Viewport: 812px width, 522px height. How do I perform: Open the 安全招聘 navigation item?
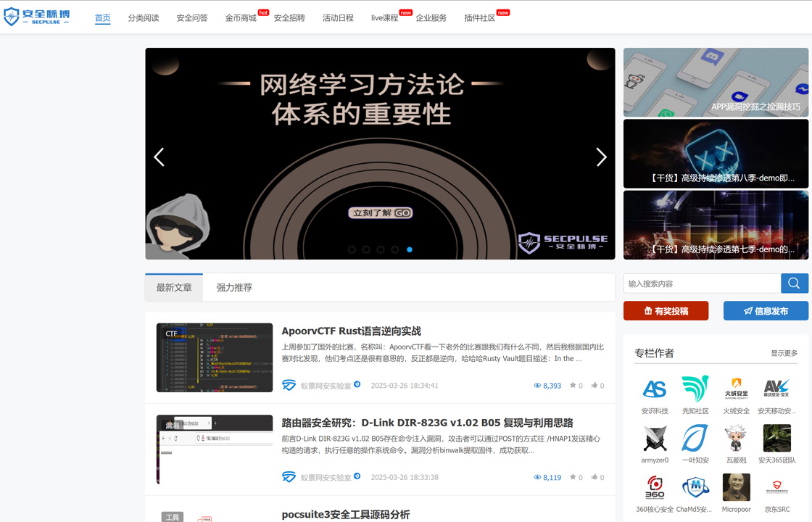coord(289,18)
